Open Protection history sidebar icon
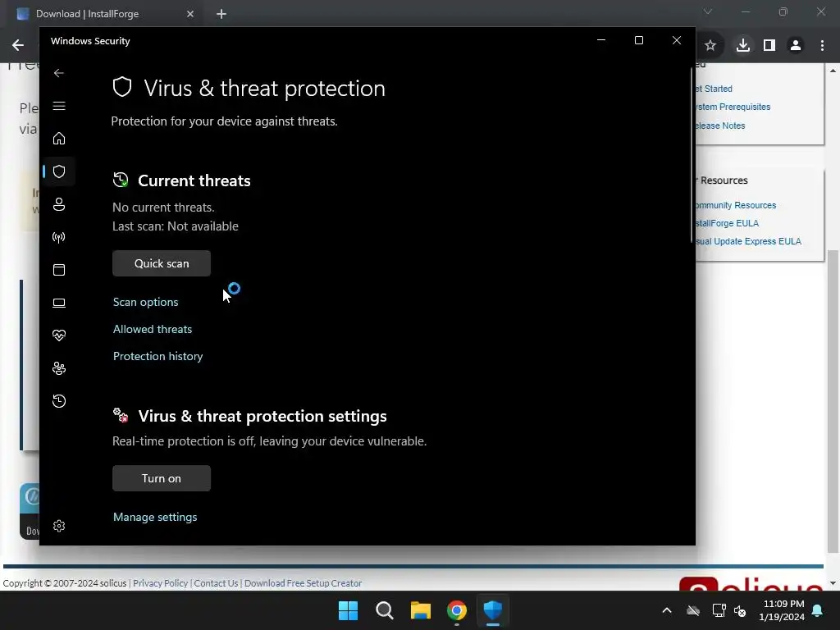 [59, 400]
